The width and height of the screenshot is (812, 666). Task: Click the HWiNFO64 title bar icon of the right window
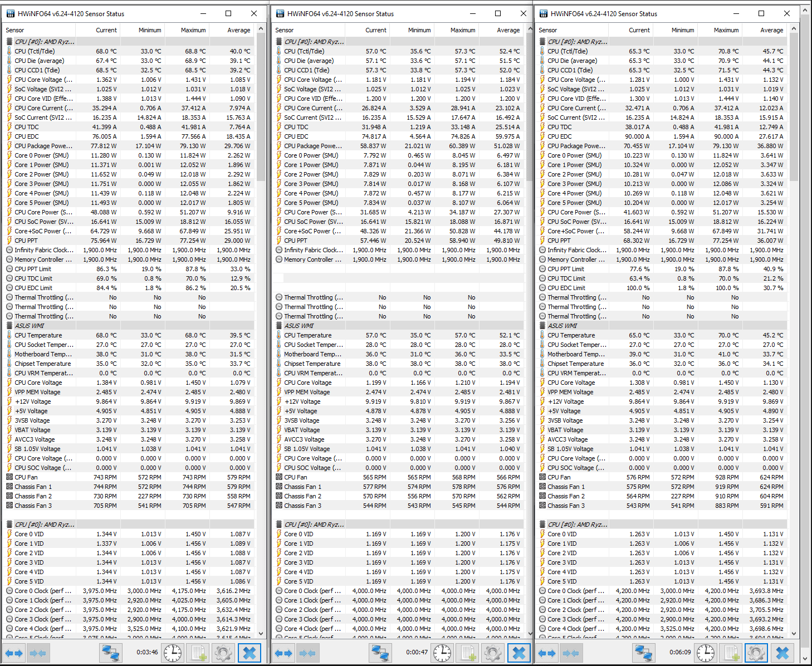543,13
